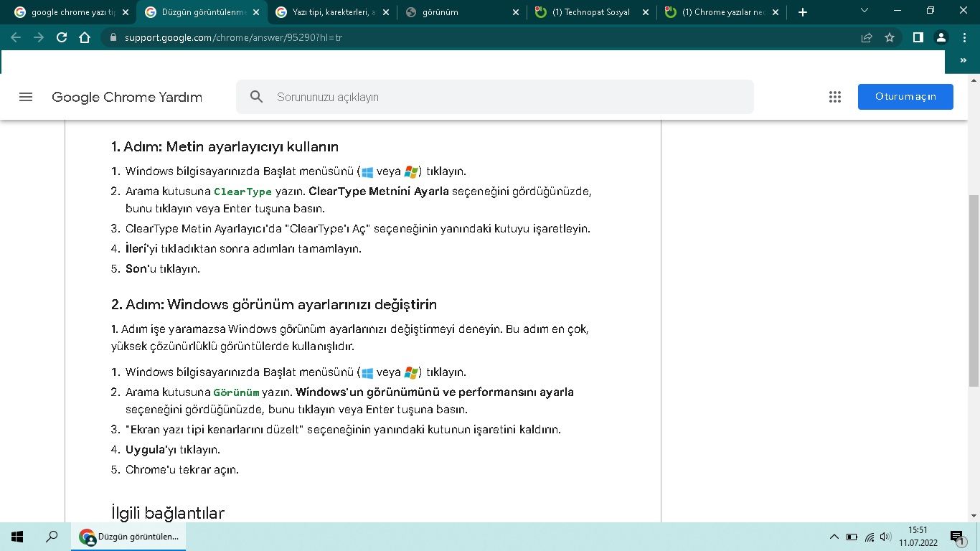Screen dimensions: 980x551
Task: Open the Wi-Fi network icon
Action: pyautogui.click(x=870, y=537)
